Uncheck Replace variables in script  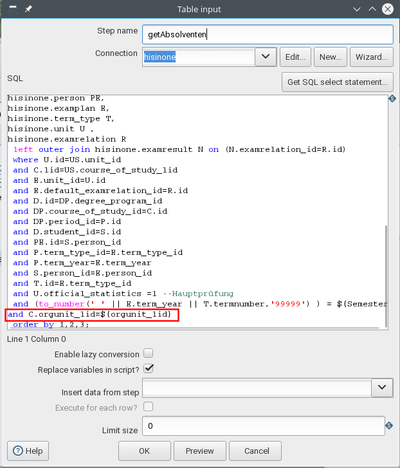pyautogui.click(x=148, y=369)
